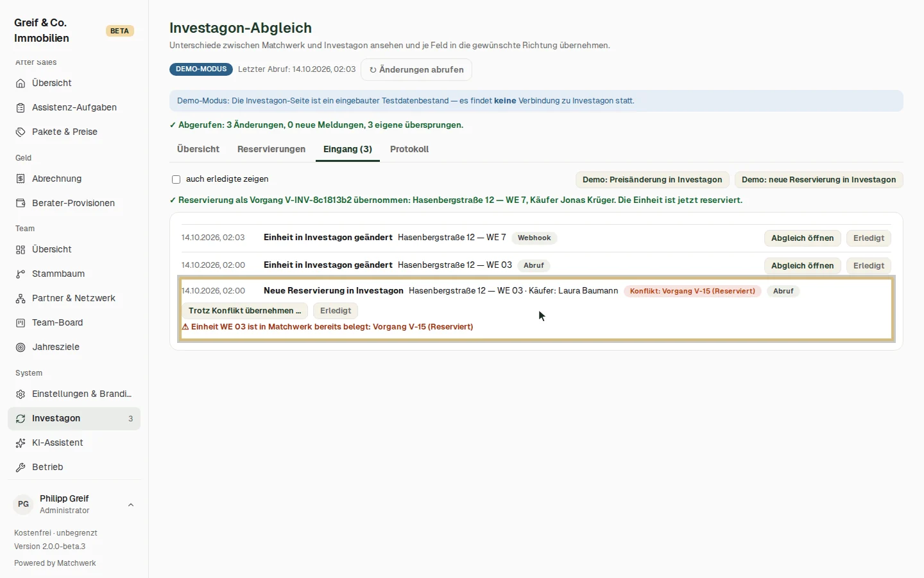
Task: Click the Webhook tag on WE 7 row
Action: point(535,238)
